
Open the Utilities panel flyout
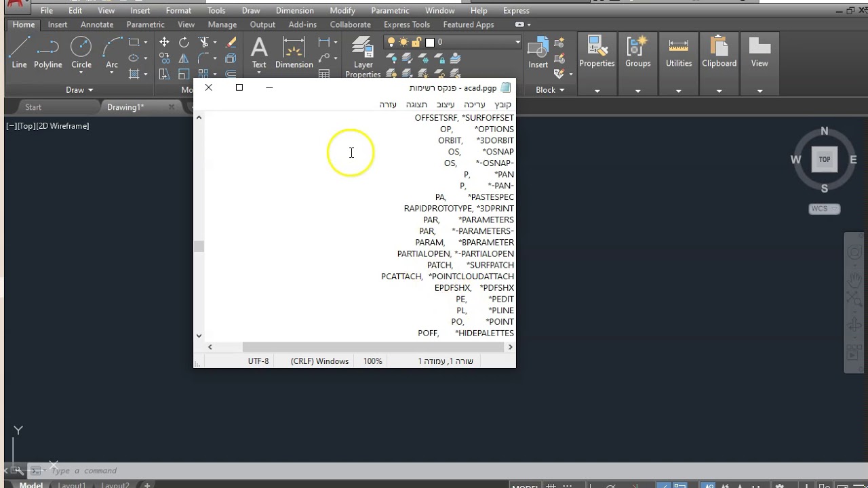click(678, 91)
